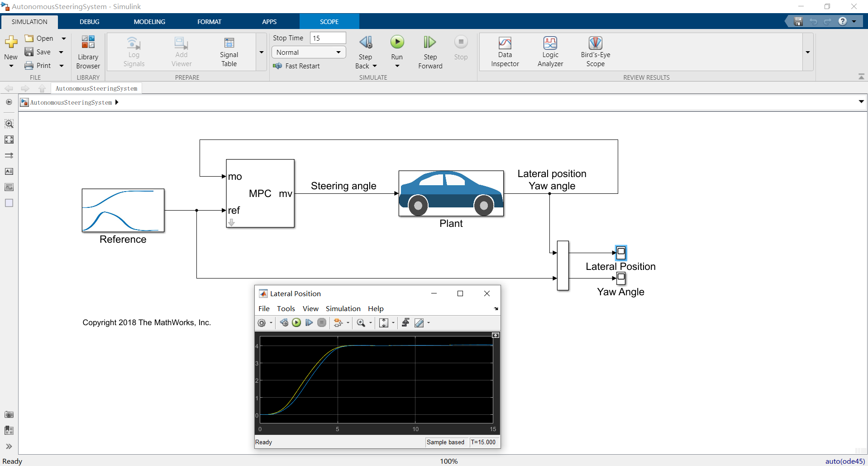Screen dimensions: 868x466
Task: Click the scope's Triggers toolbar icon
Action: point(405,322)
